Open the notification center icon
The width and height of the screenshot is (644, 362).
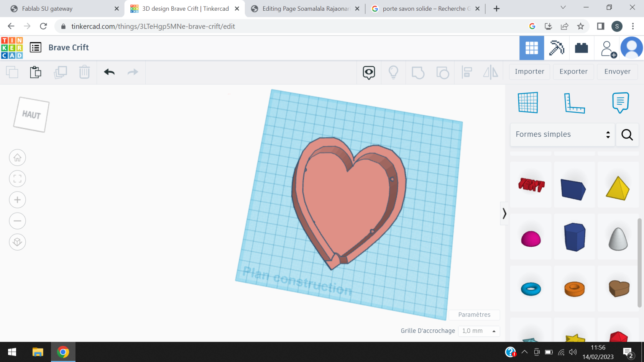(x=628, y=352)
